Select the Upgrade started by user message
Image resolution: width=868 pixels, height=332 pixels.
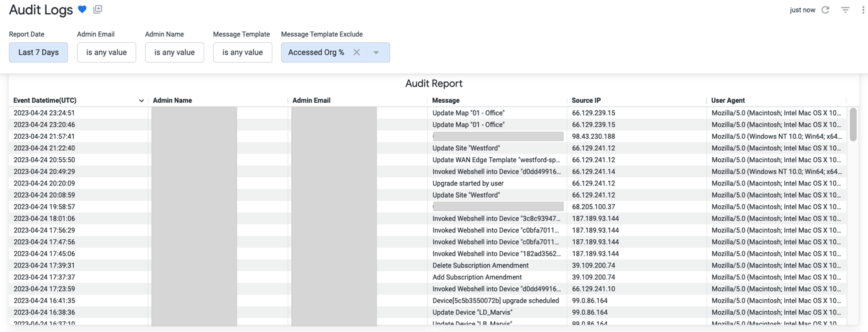468,184
